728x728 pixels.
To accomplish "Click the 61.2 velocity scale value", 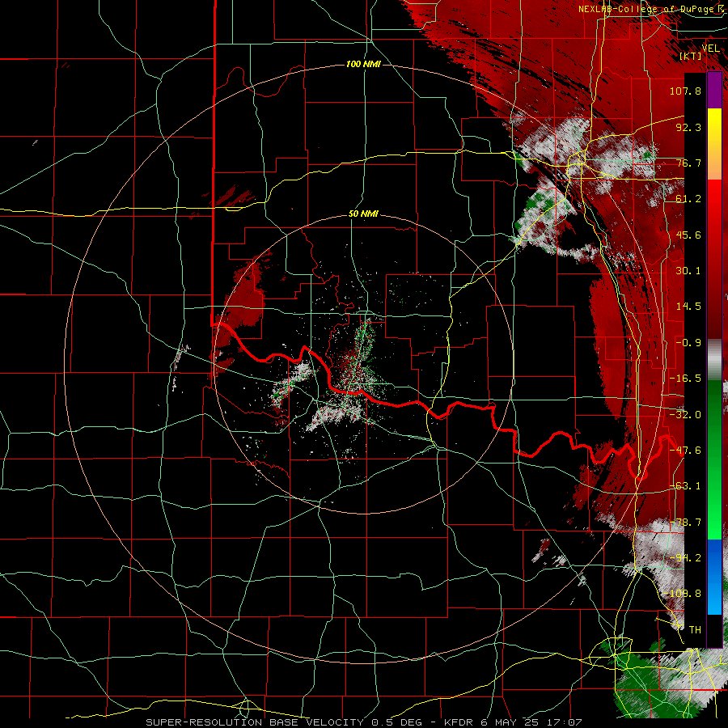I will pos(688,199).
